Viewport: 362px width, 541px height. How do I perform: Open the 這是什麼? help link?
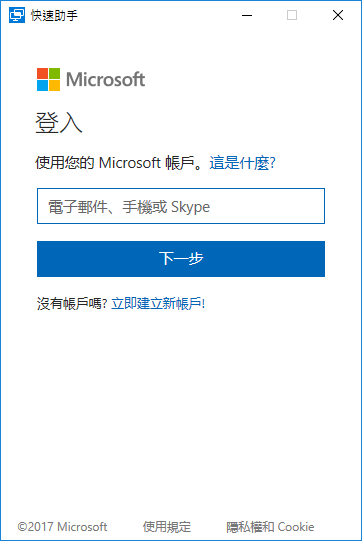[242, 163]
